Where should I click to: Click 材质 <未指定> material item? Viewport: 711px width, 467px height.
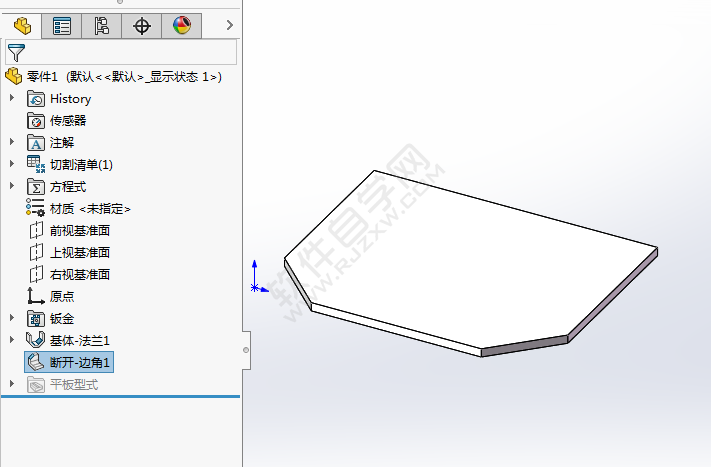click(90, 208)
